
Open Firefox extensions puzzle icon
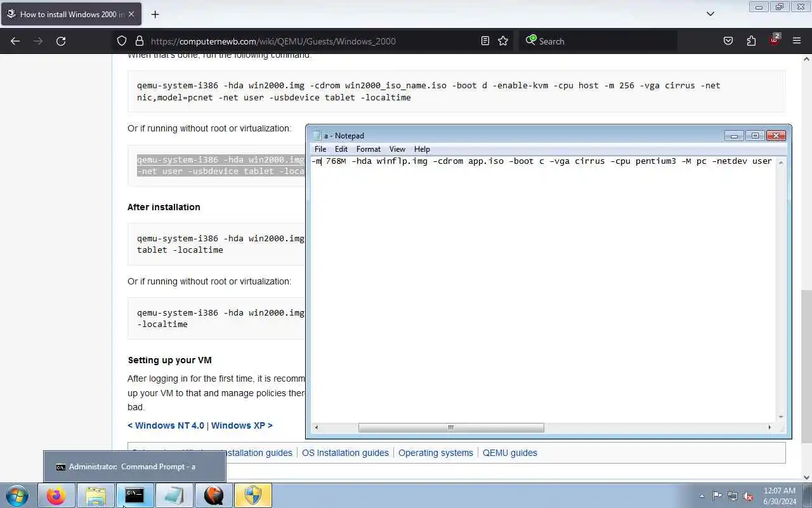pos(751,41)
